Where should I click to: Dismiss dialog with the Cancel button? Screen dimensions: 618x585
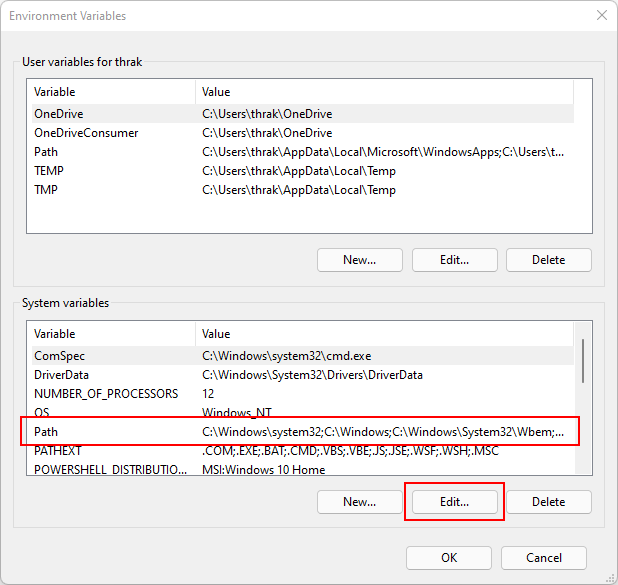point(544,558)
